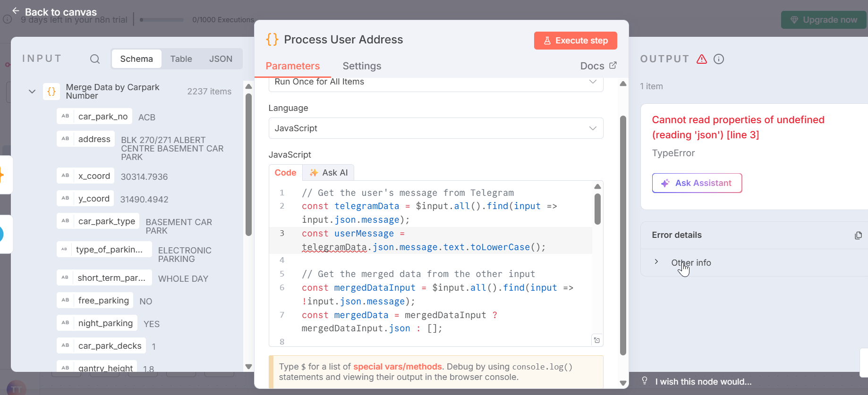Click the diamond icon on Upgrade now
Screen dimensions: 868x395
(794, 20)
